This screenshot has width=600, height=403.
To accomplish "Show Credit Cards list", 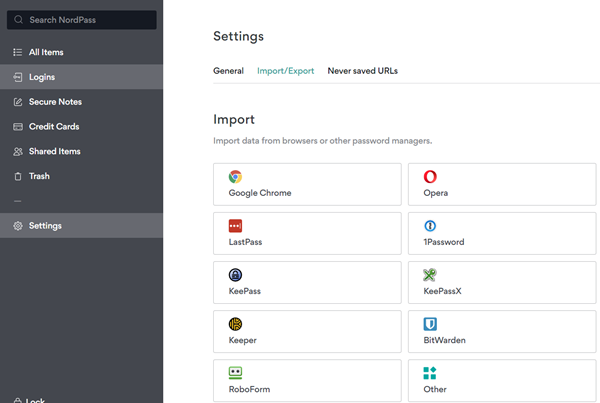I will pyautogui.click(x=54, y=127).
